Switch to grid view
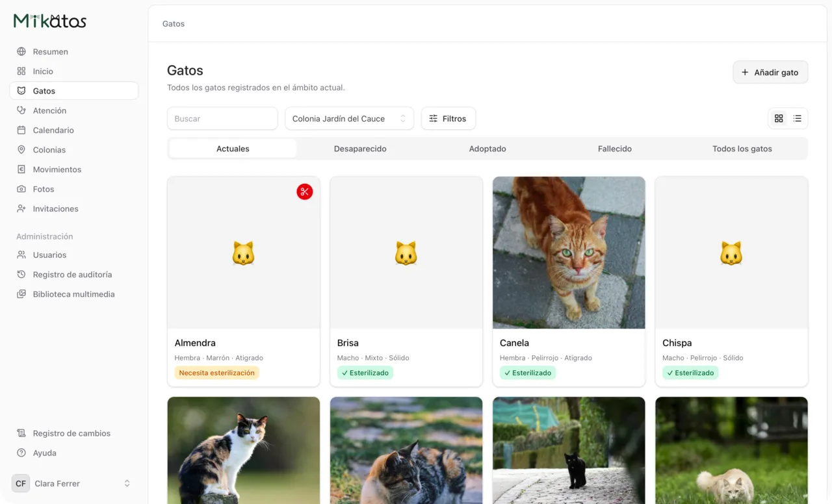This screenshot has height=504, width=832. pyautogui.click(x=779, y=118)
